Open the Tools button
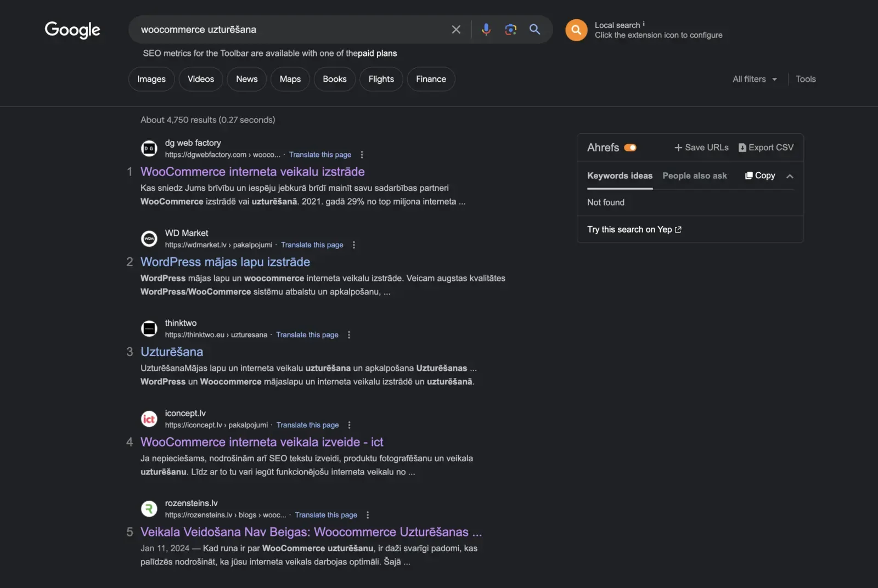 [806, 79]
